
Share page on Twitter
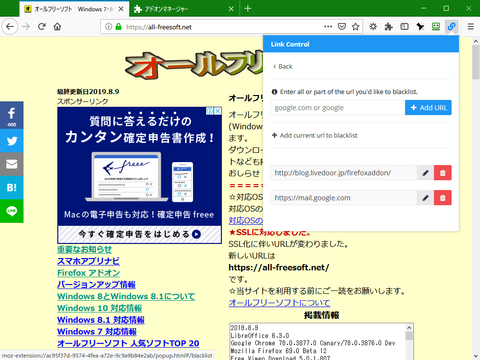(12, 141)
